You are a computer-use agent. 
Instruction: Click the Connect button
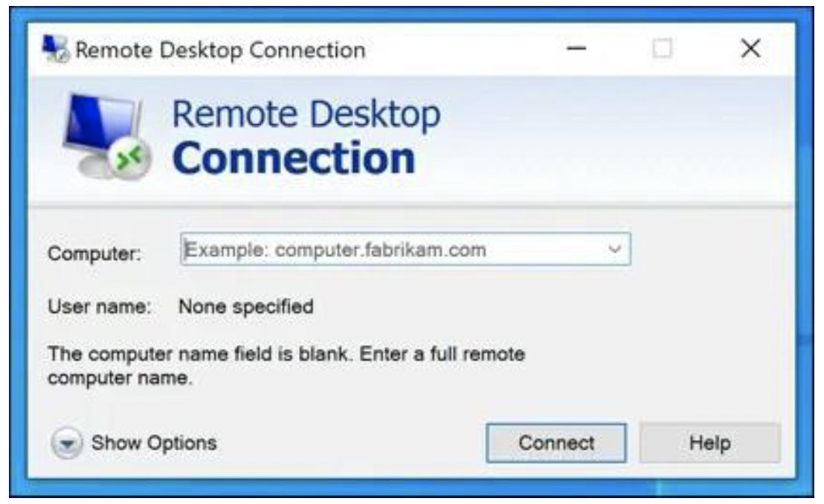pyautogui.click(x=556, y=443)
